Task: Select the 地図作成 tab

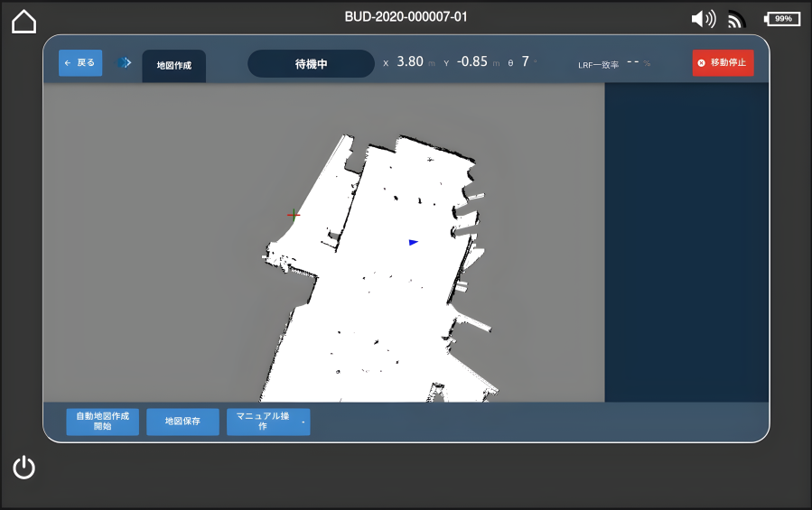Action: point(173,66)
